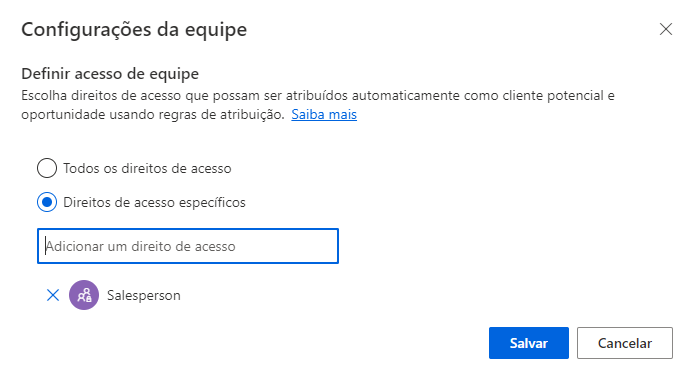The width and height of the screenshot is (692, 381).
Task: Click the Salesperson role name
Action: [x=144, y=295]
